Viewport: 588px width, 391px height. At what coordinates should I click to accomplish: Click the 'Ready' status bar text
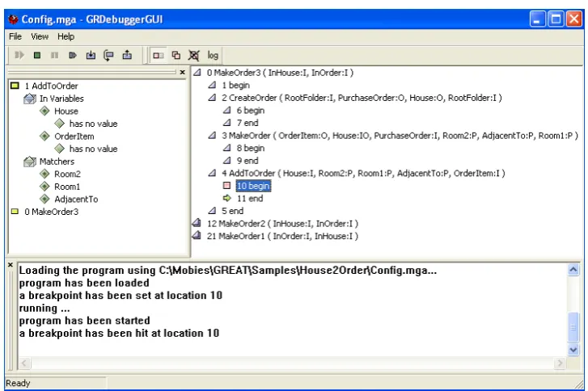point(18,383)
